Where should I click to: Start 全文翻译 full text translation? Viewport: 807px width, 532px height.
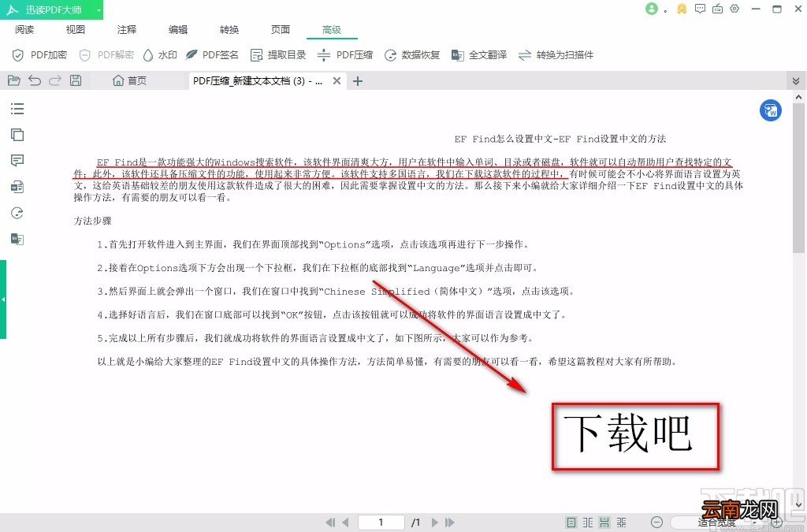[x=479, y=55]
